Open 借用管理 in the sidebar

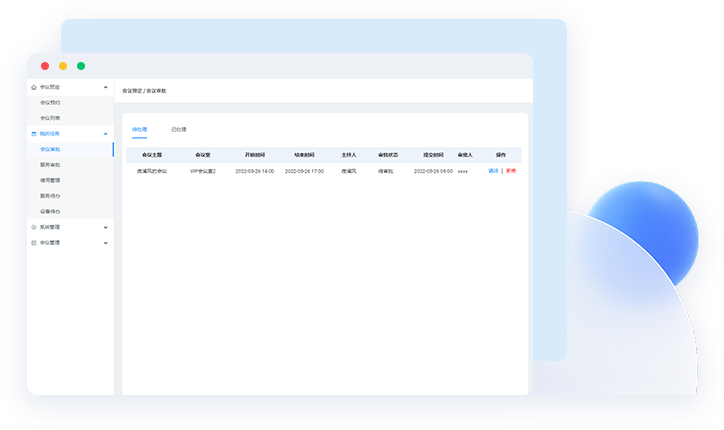click(50, 181)
